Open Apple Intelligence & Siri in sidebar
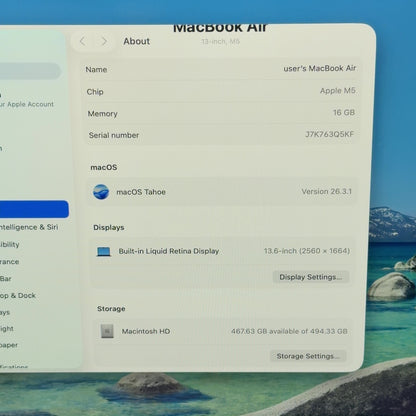Image resolution: width=416 pixels, height=416 pixels. (x=29, y=227)
